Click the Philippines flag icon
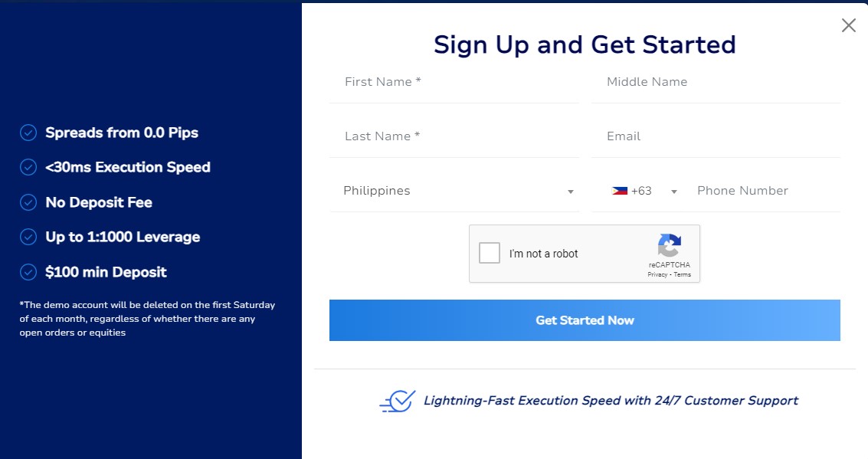 click(x=620, y=191)
